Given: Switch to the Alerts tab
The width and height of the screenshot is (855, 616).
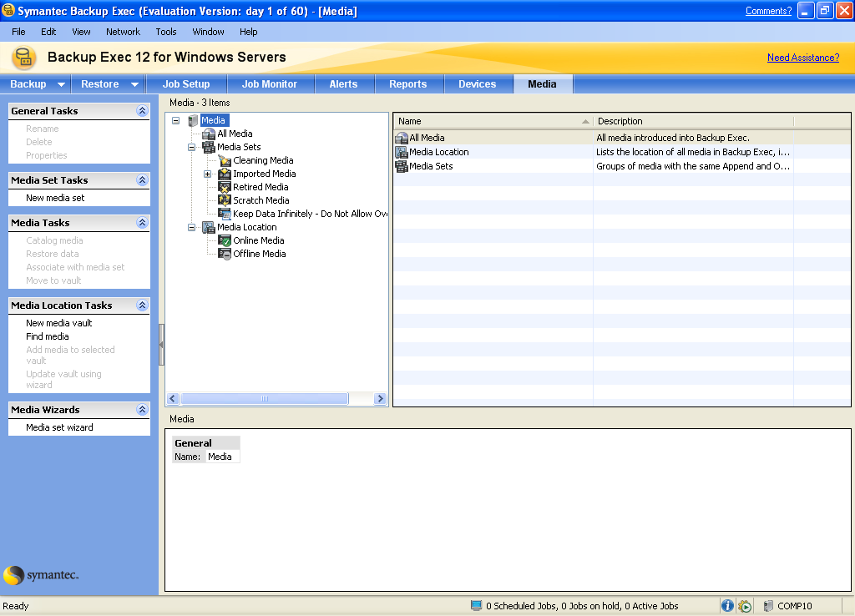Looking at the screenshot, I should (x=343, y=84).
